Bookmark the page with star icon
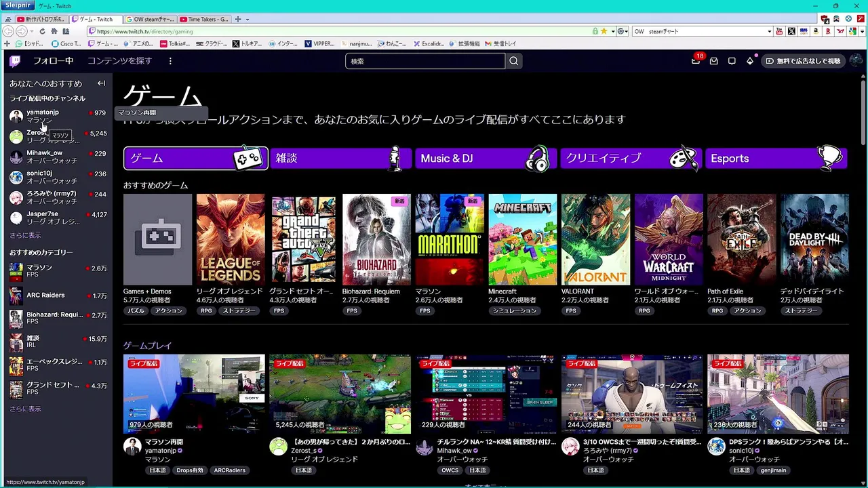Viewport: 868px width, 488px height. tap(604, 31)
